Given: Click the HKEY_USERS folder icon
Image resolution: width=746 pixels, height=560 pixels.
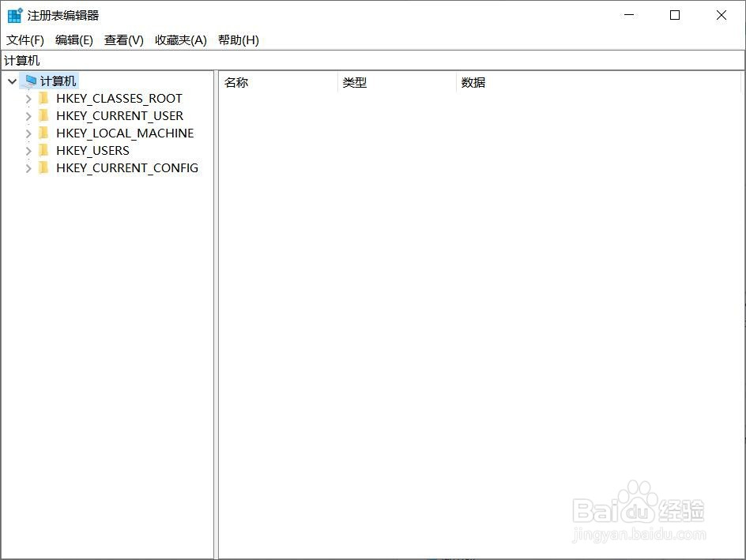Looking at the screenshot, I should 43,150.
